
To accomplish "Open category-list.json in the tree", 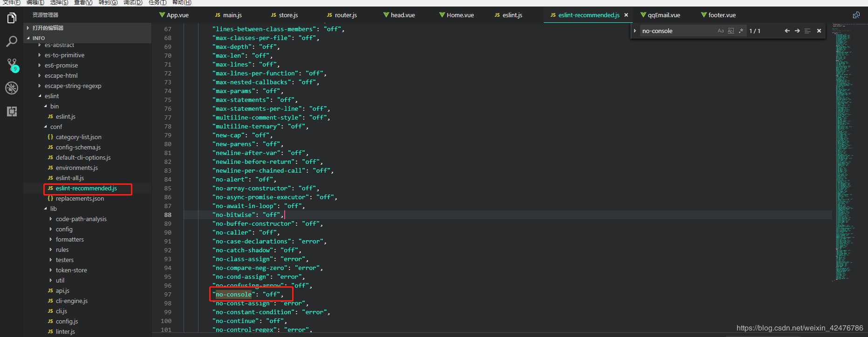I will (78, 137).
